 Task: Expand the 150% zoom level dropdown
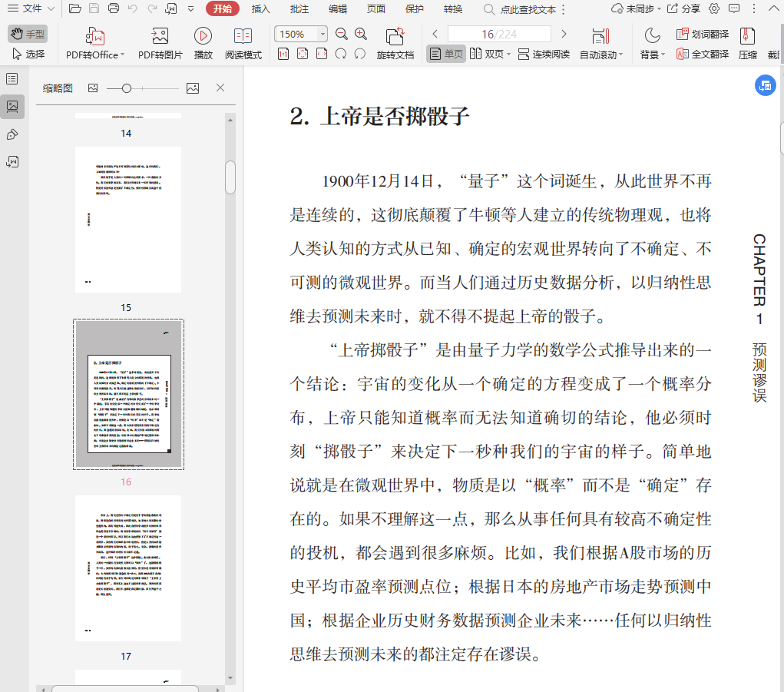tap(323, 34)
